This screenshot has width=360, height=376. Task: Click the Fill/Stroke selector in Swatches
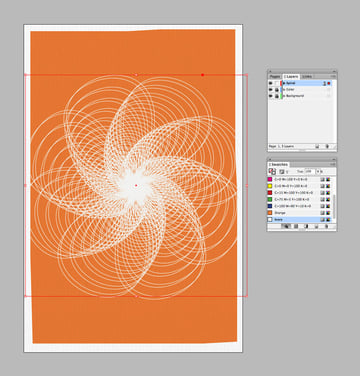coord(272,171)
